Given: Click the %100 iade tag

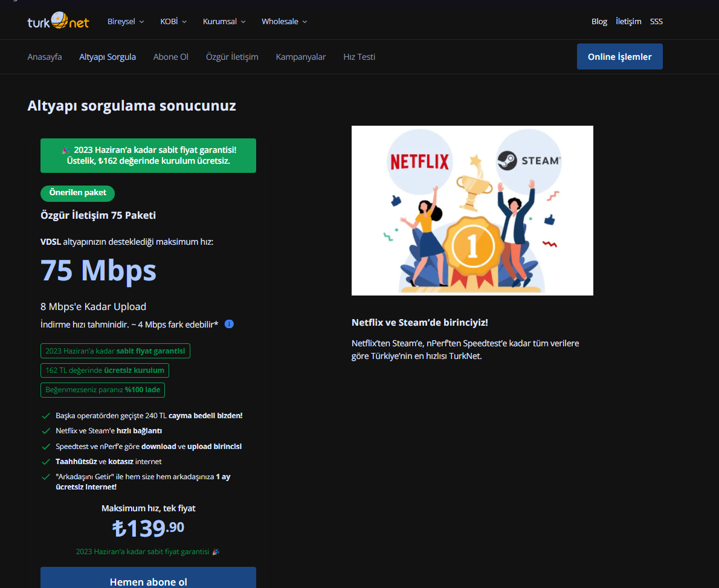Looking at the screenshot, I should [103, 390].
